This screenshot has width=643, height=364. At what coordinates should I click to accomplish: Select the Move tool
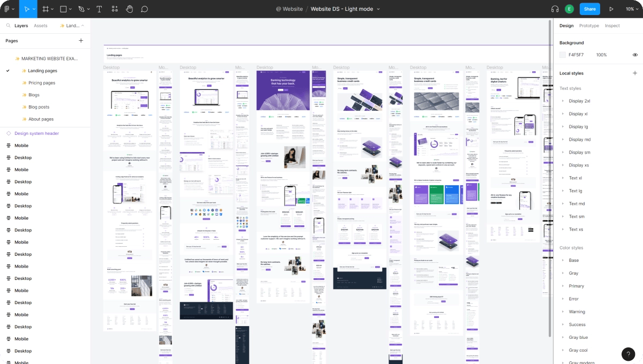(26, 9)
